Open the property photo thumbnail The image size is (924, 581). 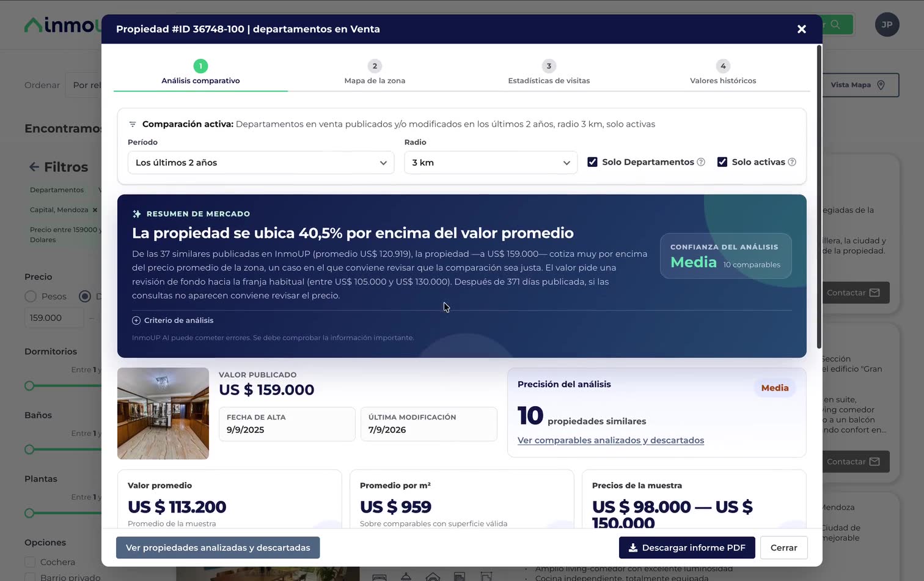[x=163, y=413]
